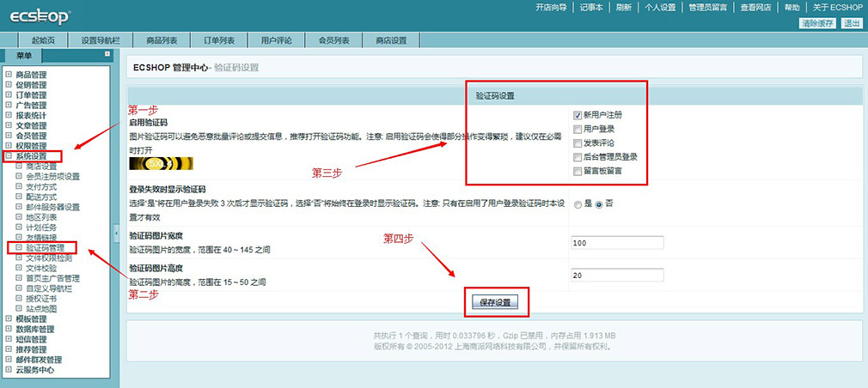
Task: Click the captcha sample image
Action: pyautogui.click(x=161, y=163)
